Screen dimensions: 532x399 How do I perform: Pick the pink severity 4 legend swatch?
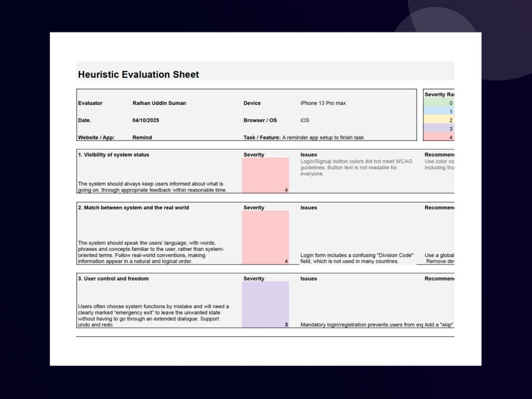[x=438, y=137]
